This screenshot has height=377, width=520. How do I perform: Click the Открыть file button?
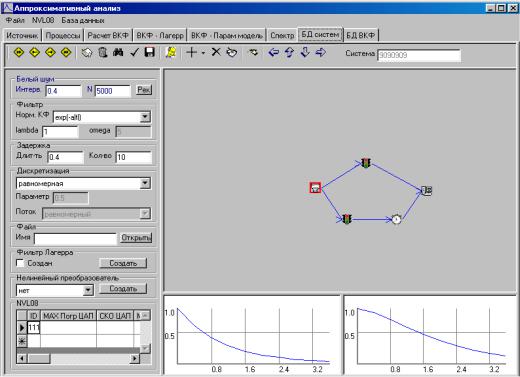click(136, 238)
